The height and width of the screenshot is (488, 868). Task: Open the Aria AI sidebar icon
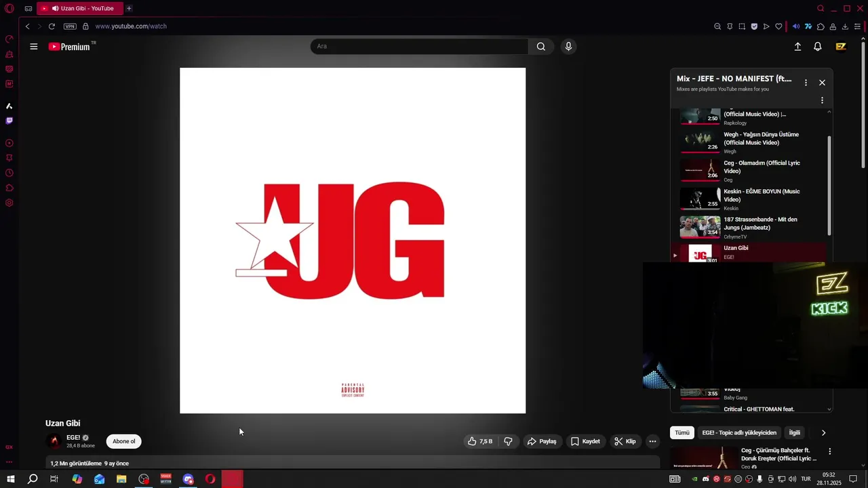click(x=9, y=106)
